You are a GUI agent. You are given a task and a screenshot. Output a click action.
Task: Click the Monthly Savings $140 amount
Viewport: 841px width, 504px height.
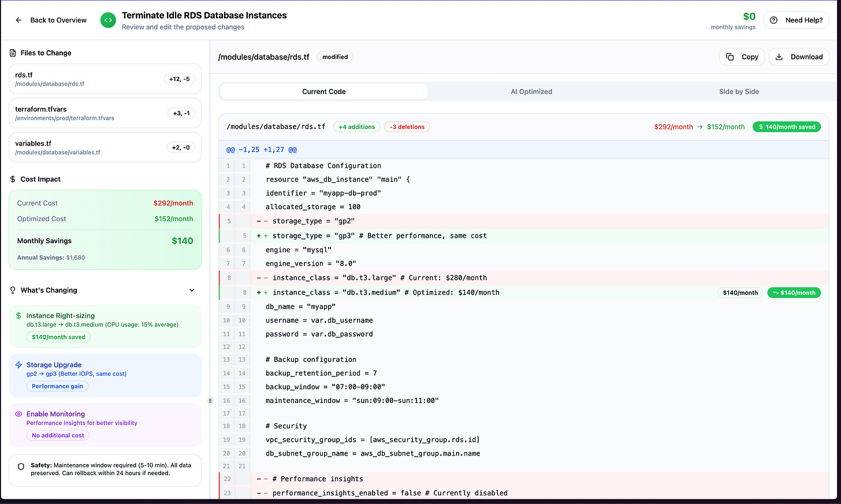pos(183,241)
